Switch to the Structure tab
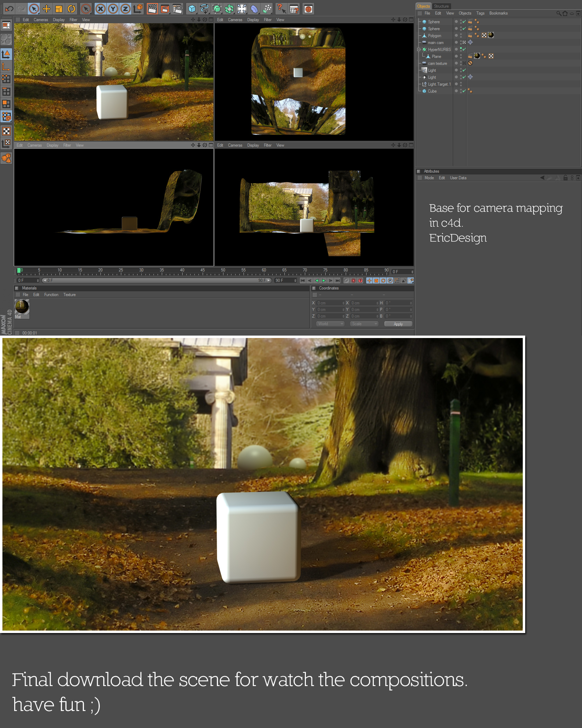Screen dimensions: 582x728 [441, 6]
